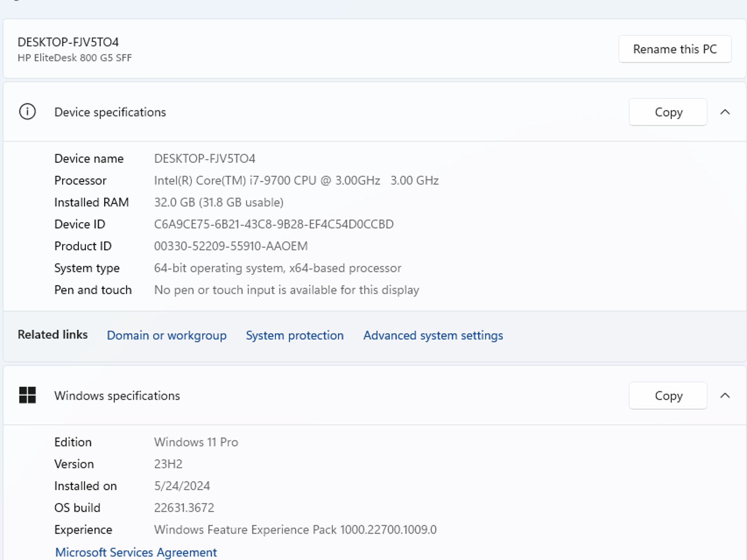Click the Installed on date 5/24/2024
747x560 pixels.
pos(182,486)
